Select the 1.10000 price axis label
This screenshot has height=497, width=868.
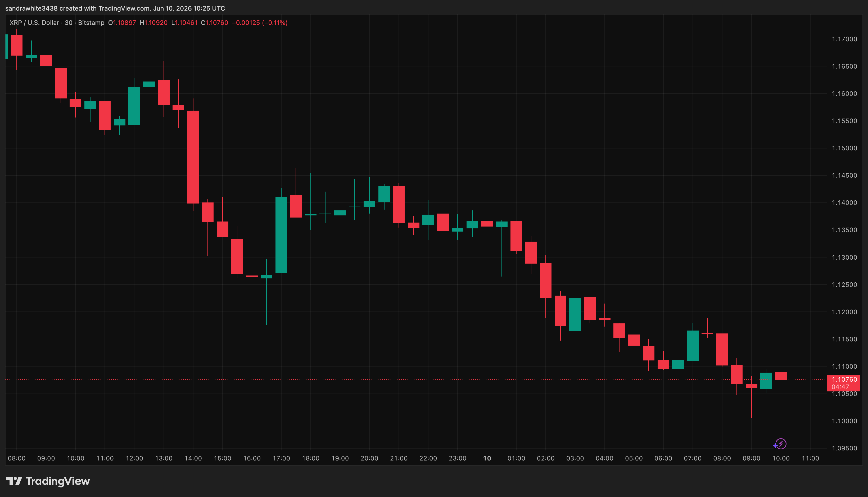[844, 421]
